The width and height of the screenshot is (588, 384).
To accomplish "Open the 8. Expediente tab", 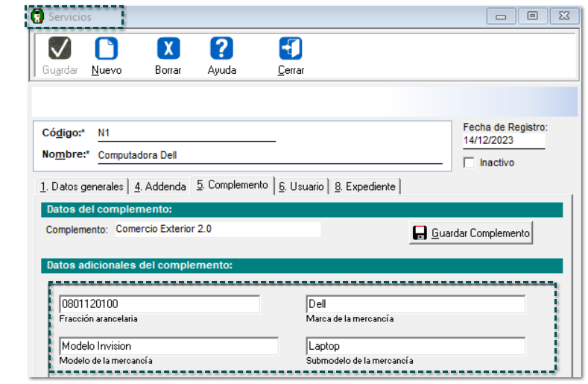I will pos(365,186).
